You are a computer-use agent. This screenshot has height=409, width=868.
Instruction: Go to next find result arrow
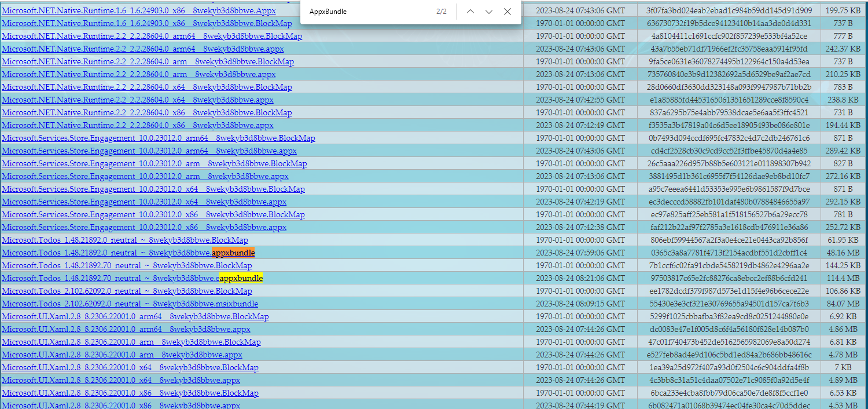coord(489,12)
